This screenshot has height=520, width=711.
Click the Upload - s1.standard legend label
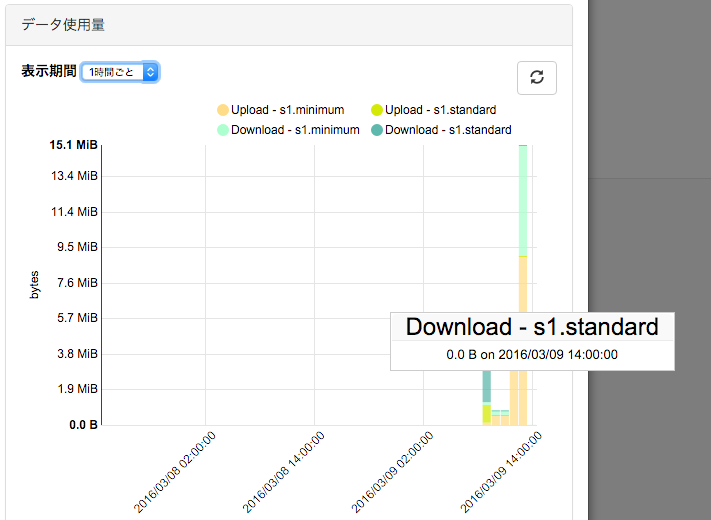[441, 110]
